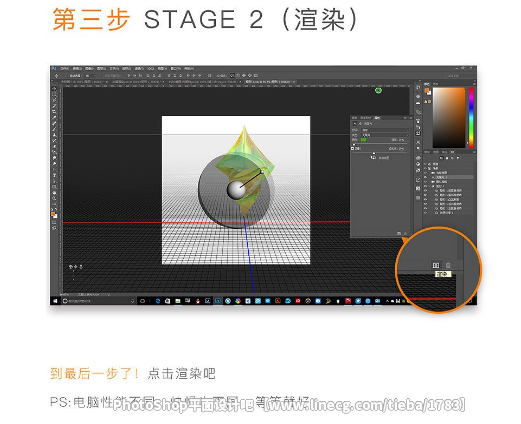Image resolution: width=521 pixels, height=424 pixels.
Task: Toggle visibility of highlighted Infinite Light row
Action: click(425, 177)
